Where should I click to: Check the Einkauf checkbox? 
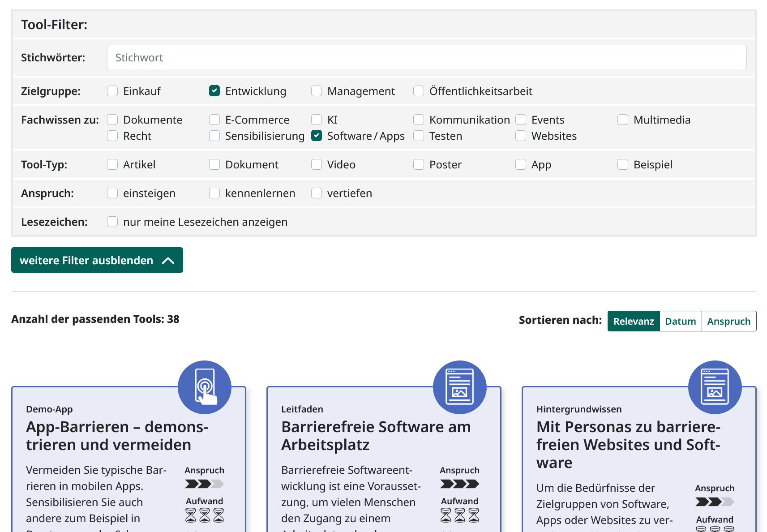pyautogui.click(x=112, y=91)
